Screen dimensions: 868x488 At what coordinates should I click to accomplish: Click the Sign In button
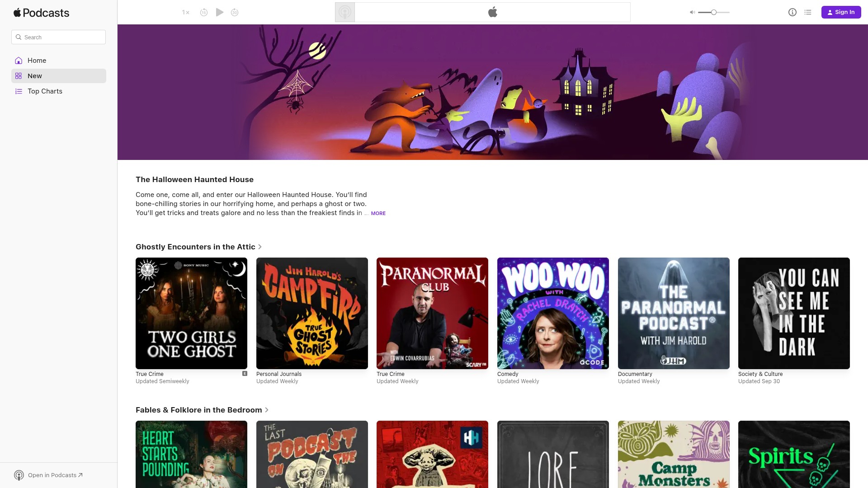coord(841,12)
